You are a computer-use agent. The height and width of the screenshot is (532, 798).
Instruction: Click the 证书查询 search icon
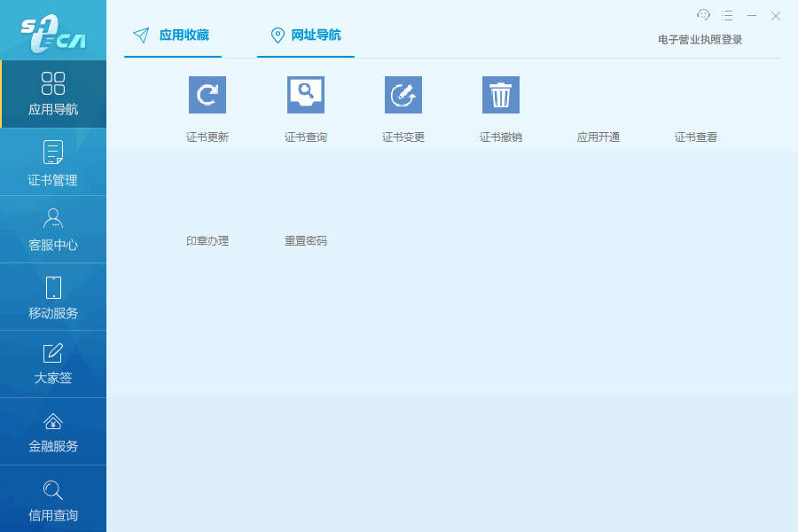pyautogui.click(x=306, y=95)
